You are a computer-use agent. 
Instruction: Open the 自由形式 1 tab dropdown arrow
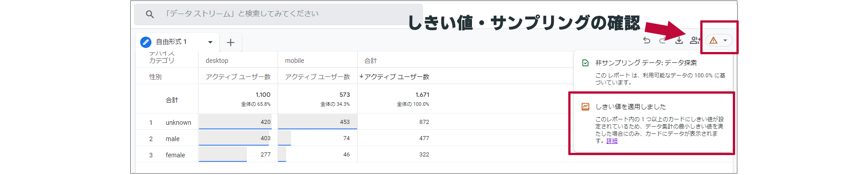(x=210, y=42)
